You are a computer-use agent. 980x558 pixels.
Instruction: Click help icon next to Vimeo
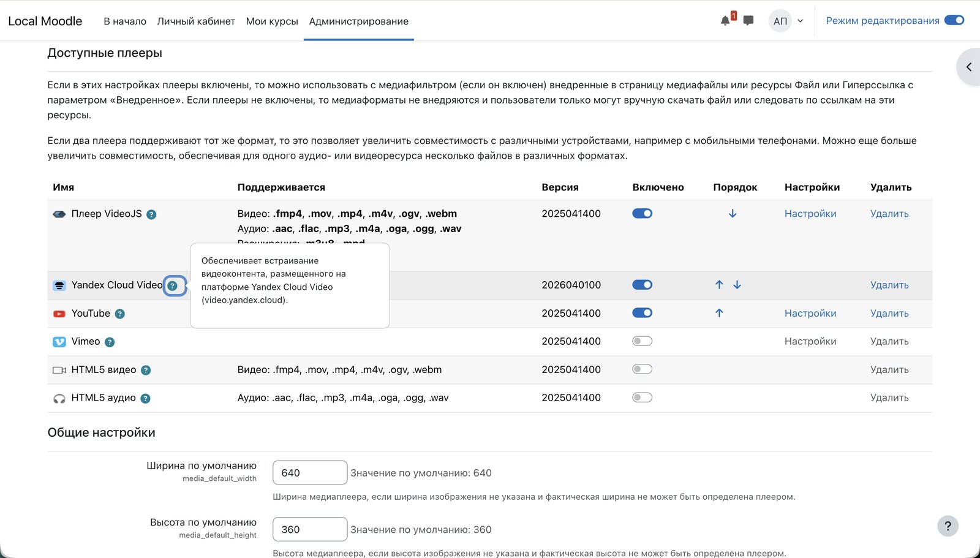click(x=110, y=342)
